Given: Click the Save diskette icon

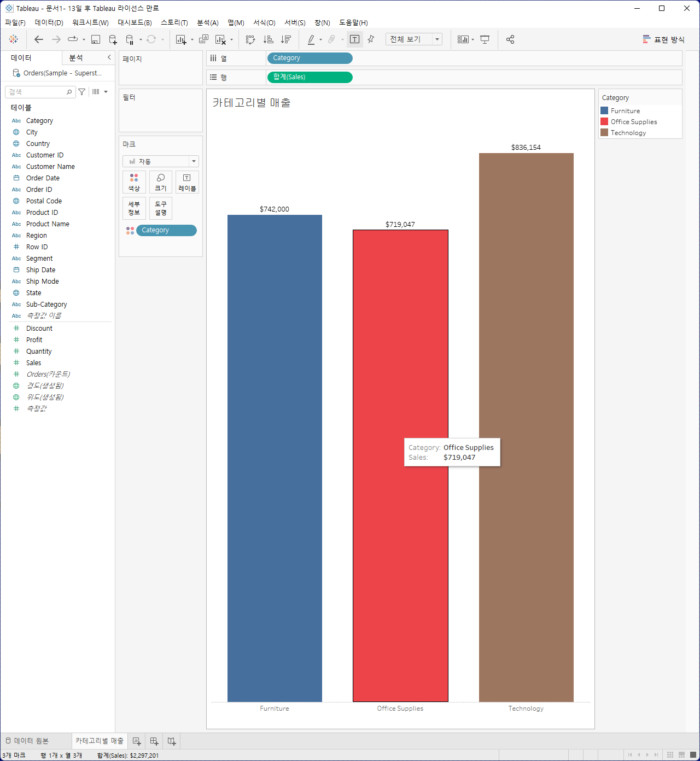Looking at the screenshot, I should click(96, 39).
